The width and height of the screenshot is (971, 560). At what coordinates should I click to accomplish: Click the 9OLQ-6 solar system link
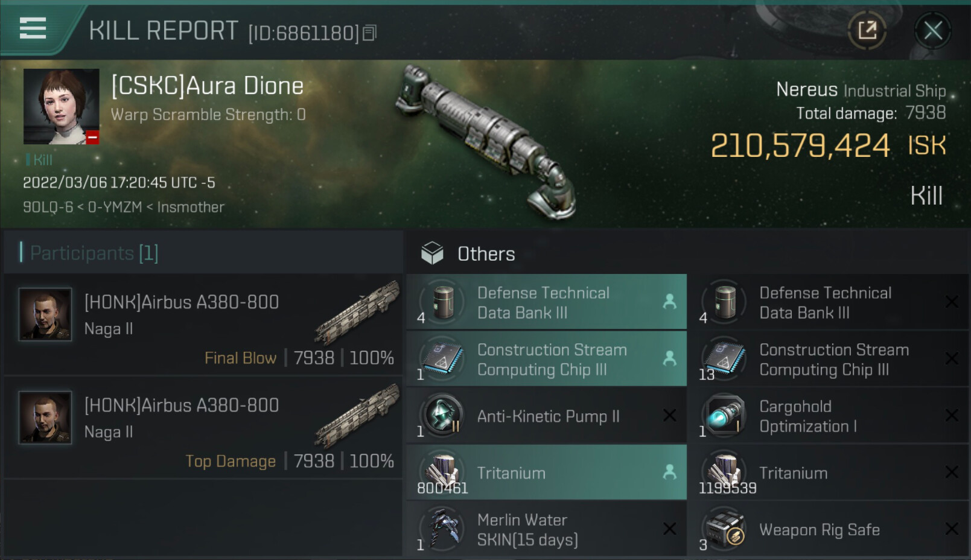(48, 208)
